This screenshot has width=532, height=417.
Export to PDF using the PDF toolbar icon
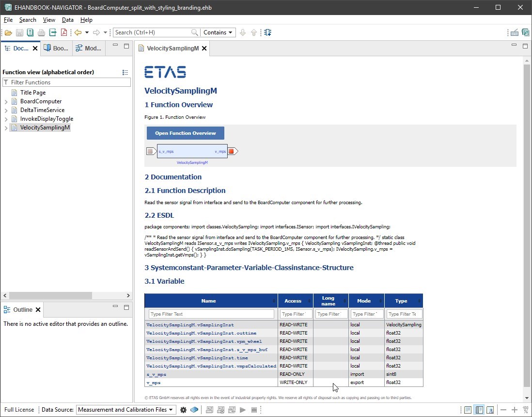(x=64, y=32)
